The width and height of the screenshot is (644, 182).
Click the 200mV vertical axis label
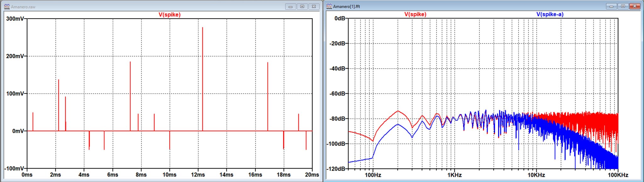click(15, 56)
